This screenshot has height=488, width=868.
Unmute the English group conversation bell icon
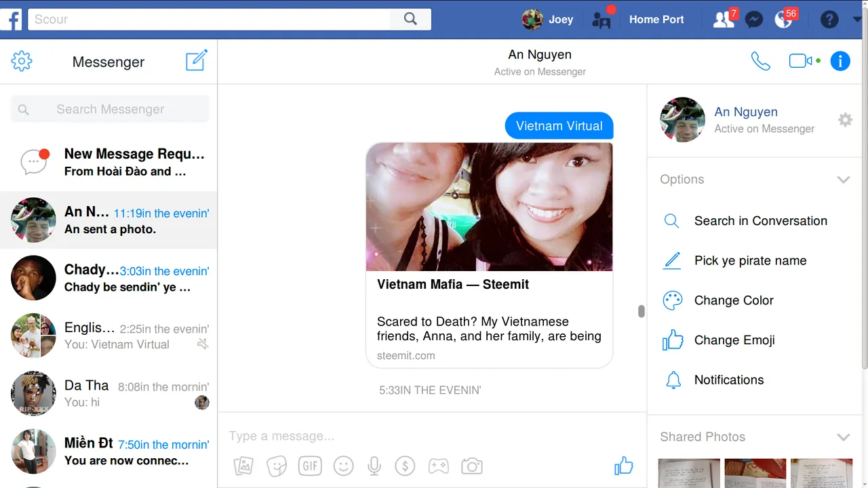pos(202,344)
